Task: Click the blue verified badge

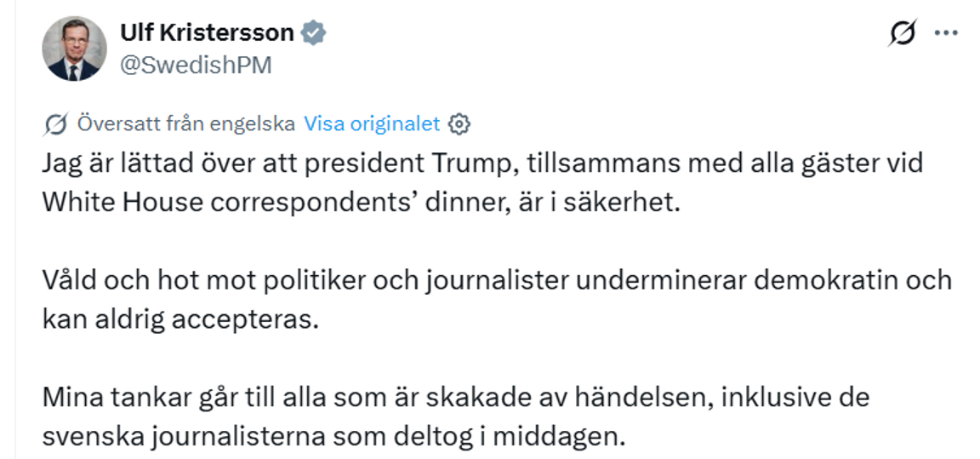Action: click(315, 33)
